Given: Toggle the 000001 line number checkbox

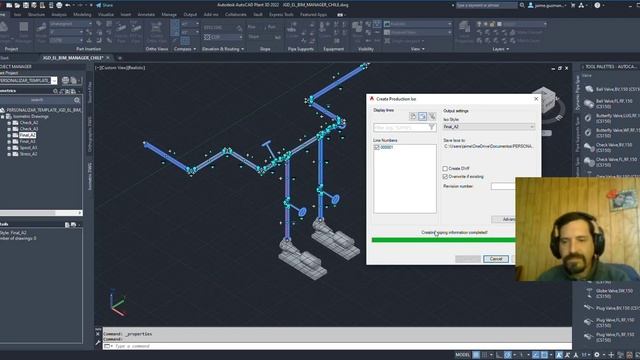Looking at the screenshot, I should point(377,147).
